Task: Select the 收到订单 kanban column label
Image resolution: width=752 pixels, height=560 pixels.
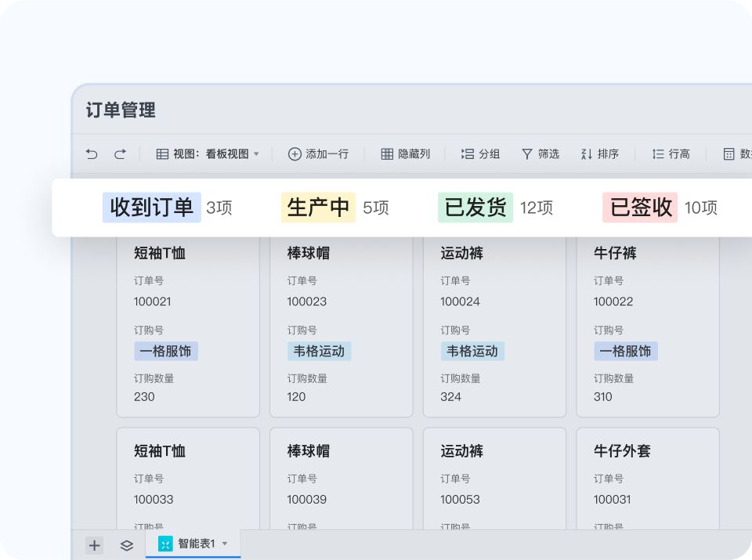Action: click(x=151, y=207)
